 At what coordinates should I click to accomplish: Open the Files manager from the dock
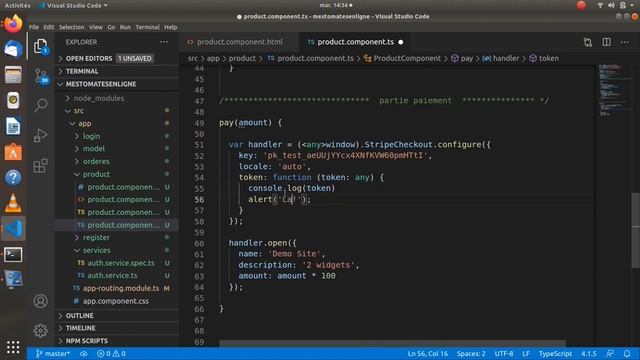[13, 75]
